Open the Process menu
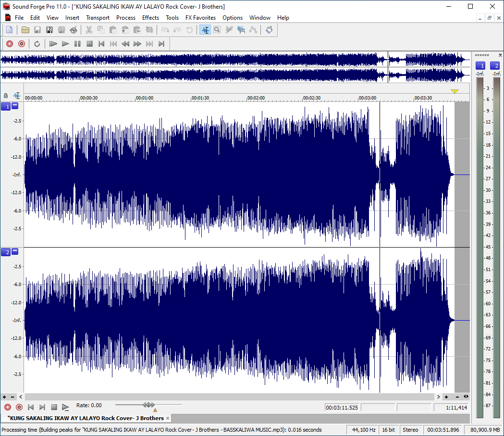The width and height of the screenshot is (504, 436). coord(126,18)
